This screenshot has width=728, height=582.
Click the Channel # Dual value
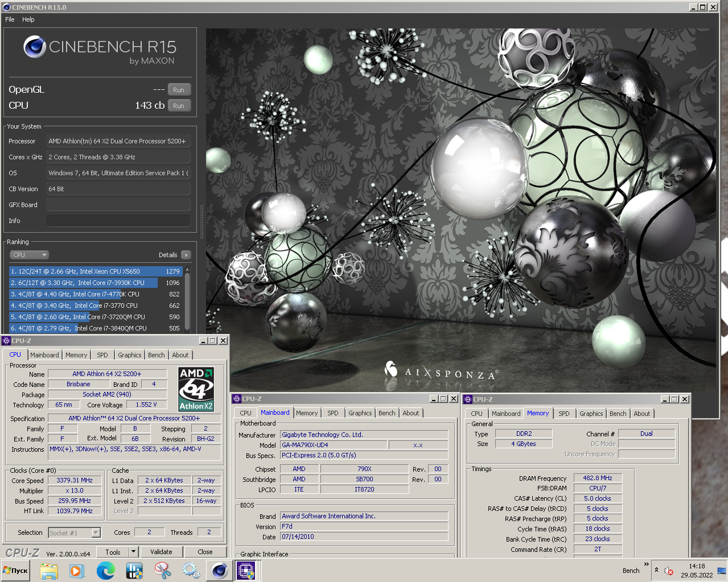pos(647,434)
